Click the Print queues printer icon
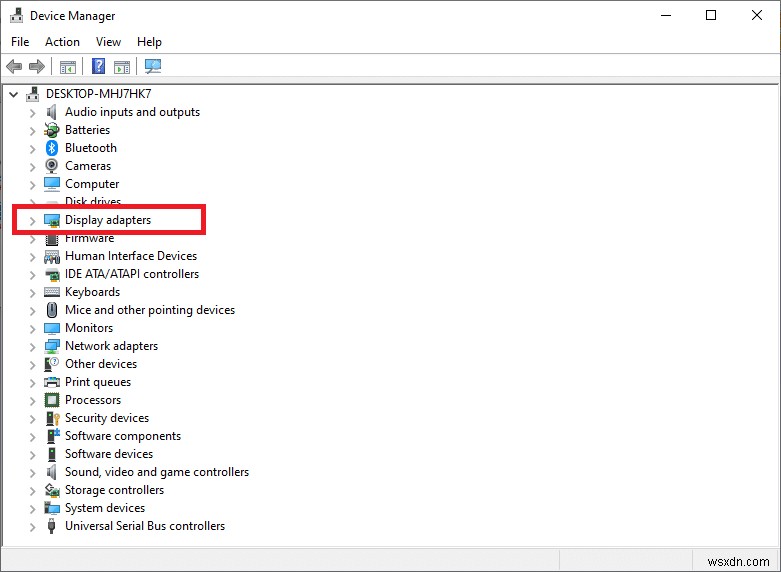 point(52,382)
